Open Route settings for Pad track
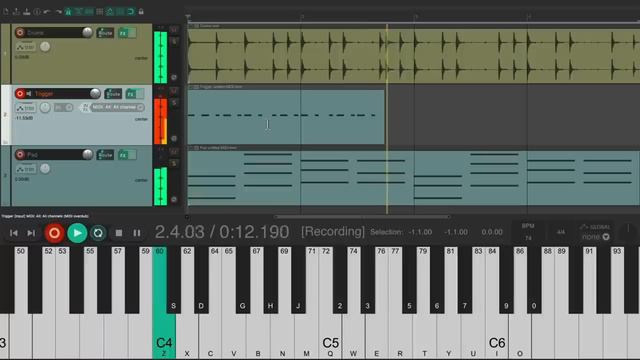Image resolution: width=640 pixels, height=360 pixels. click(x=105, y=155)
